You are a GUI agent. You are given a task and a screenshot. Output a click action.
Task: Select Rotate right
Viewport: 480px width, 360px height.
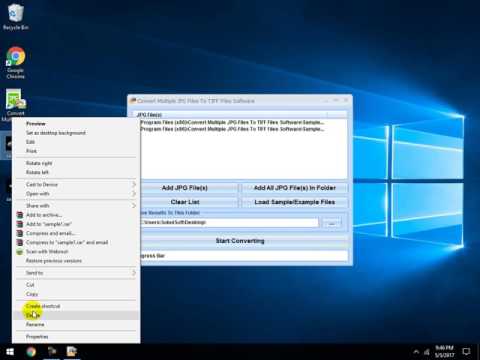coord(76,163)
